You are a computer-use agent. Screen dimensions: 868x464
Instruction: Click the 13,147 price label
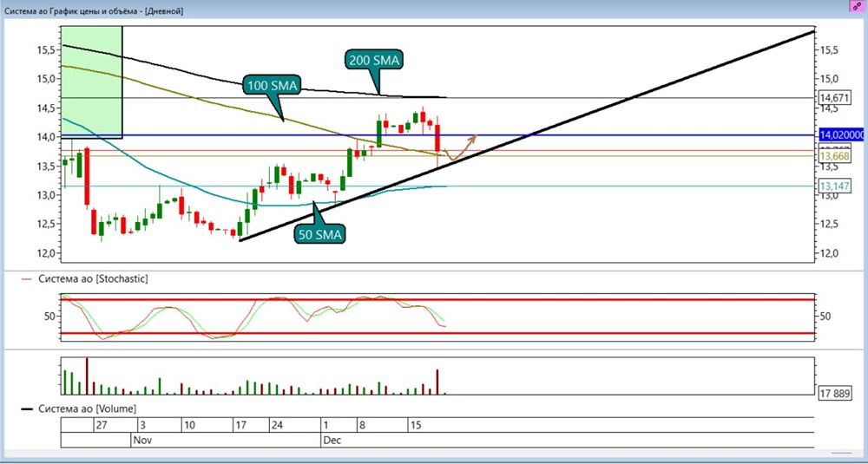(x=833, y=186)
